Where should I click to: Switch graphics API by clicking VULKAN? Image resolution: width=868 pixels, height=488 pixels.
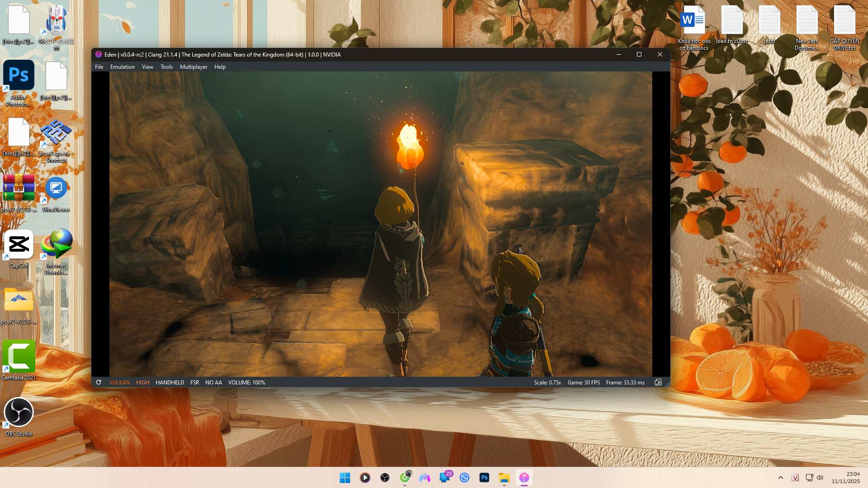(x=119, y=382)
